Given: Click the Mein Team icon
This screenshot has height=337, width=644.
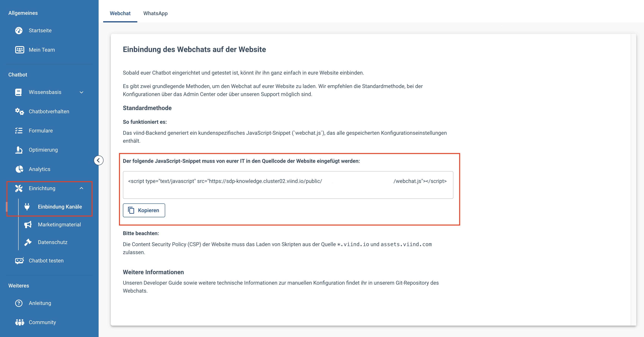Looking at the screenshot, I should click(20, 50).
